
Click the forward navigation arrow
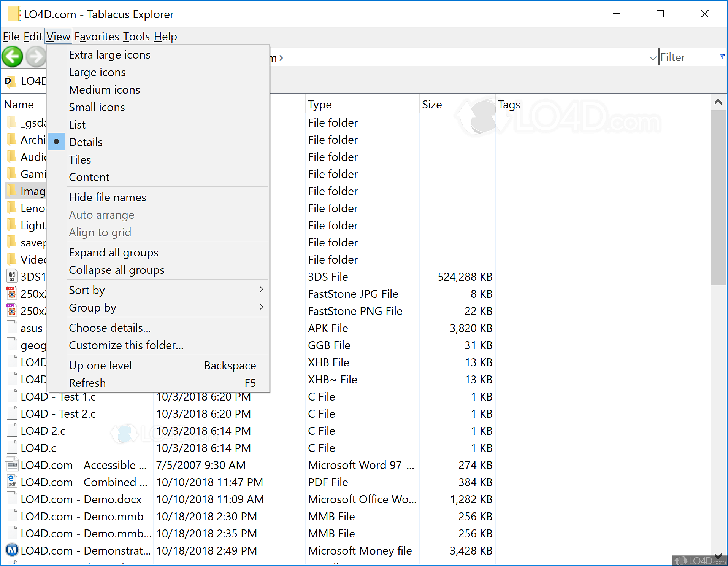point(36,56)
